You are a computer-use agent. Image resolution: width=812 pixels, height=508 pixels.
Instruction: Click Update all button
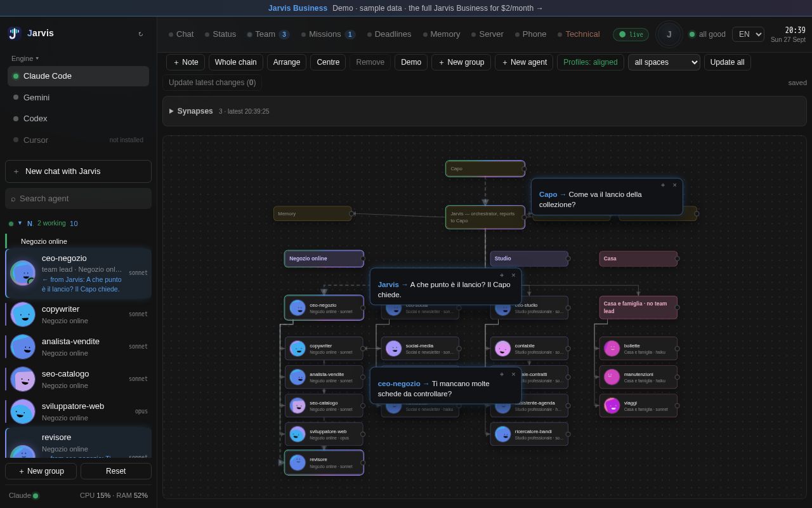[728, 62]
